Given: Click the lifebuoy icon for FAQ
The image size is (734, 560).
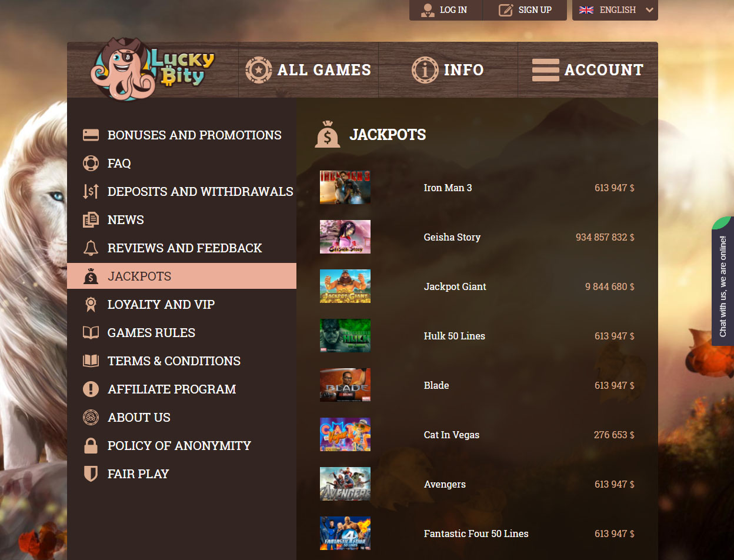Looking at the screenshot, I should tap(91, 164).
